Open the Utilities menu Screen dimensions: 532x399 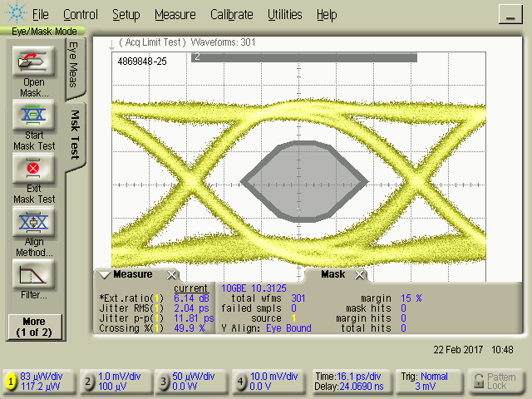point(285,15)
